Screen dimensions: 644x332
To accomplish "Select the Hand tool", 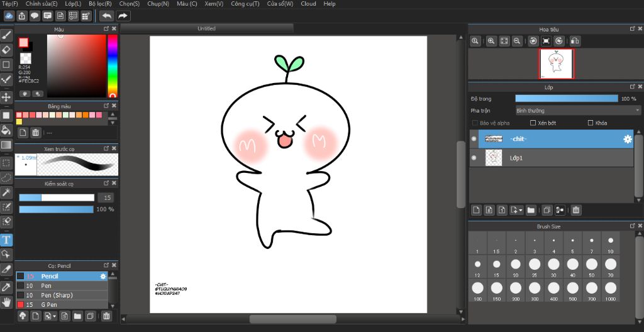I will pos(6,302).
